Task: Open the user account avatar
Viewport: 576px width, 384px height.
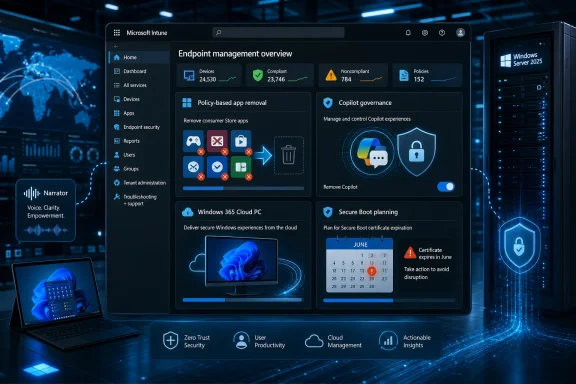Action: [x=460, y=33]
